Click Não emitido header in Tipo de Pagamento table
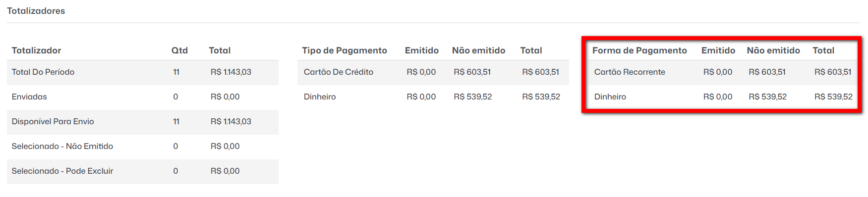The width and height of the screenshot is (868, 197). [478, 50]
